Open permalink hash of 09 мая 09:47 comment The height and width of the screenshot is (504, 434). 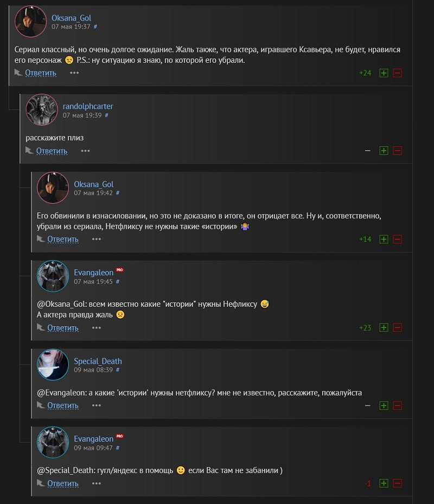(118, 448)
